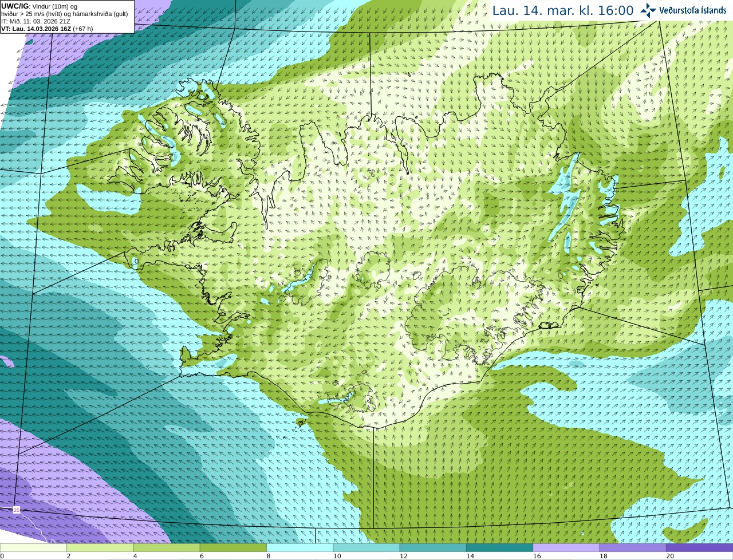The height and width of the screenshot is (560, 733).
Task: Pick the 8–10 m/s light cyan legend swatch
Action: (x=299, y=548)
